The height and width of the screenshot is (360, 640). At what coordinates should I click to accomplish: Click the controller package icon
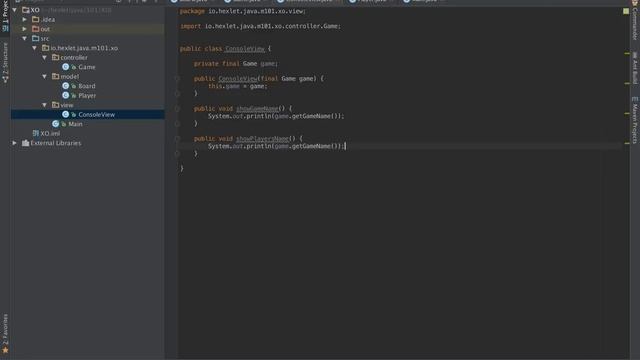[x=56, y=58]
